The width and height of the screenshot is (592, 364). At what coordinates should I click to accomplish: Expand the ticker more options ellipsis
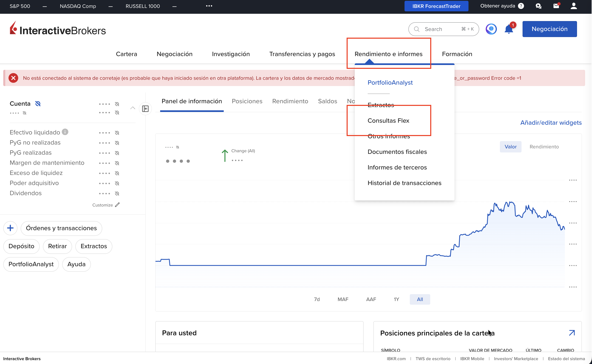(209, 6)
